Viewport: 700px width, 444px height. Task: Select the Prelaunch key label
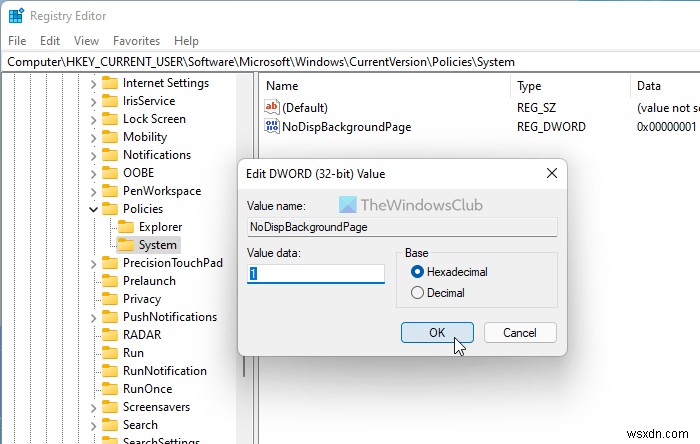pos(149,281)
